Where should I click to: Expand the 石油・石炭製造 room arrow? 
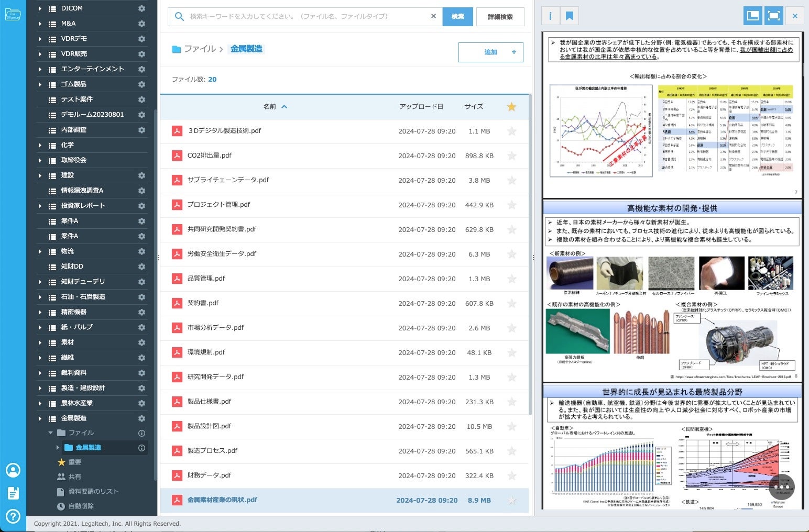pos(40,297)
